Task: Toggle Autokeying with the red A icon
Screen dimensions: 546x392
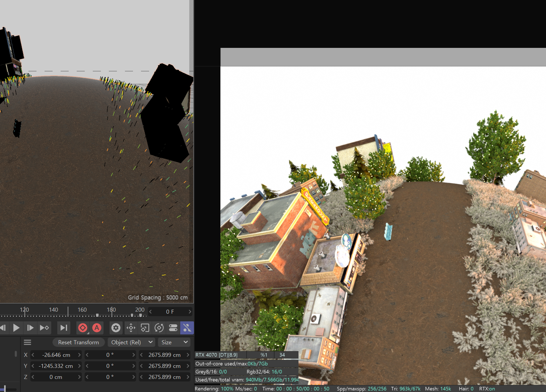Action: (97, 328)
